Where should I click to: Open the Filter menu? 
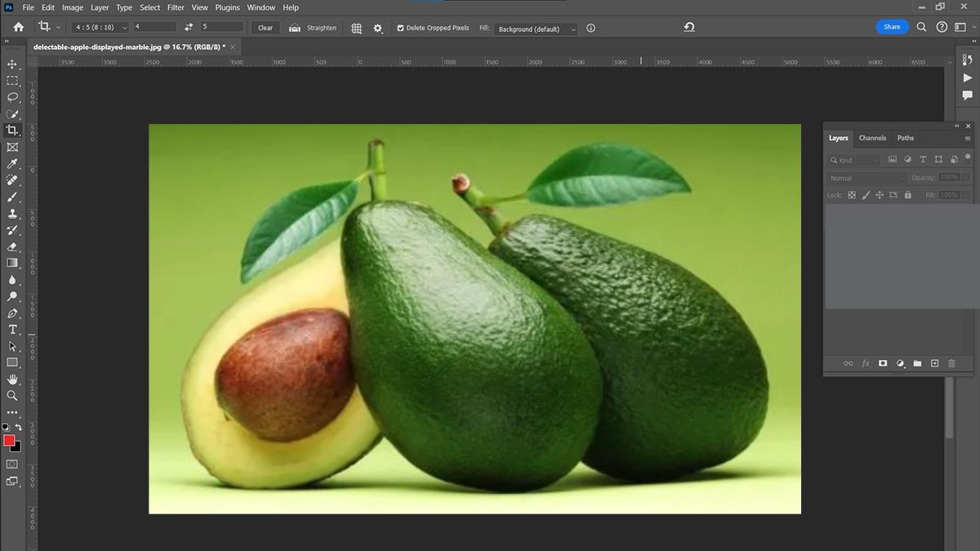point(176,7)
